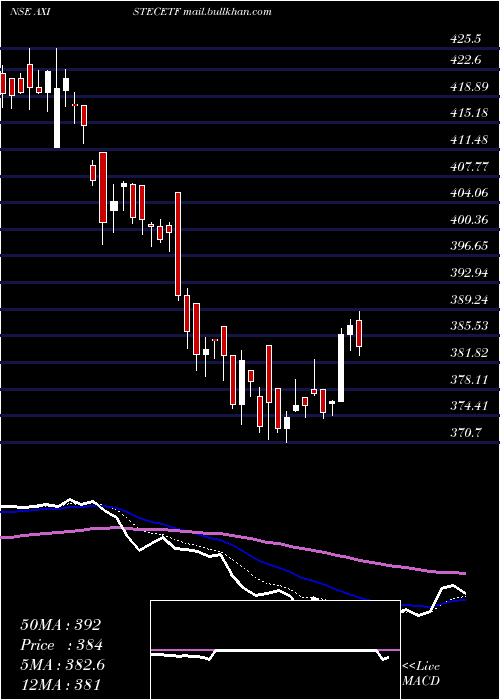Click the mail.bullkhan.com watermark text

tap(227, 12)
